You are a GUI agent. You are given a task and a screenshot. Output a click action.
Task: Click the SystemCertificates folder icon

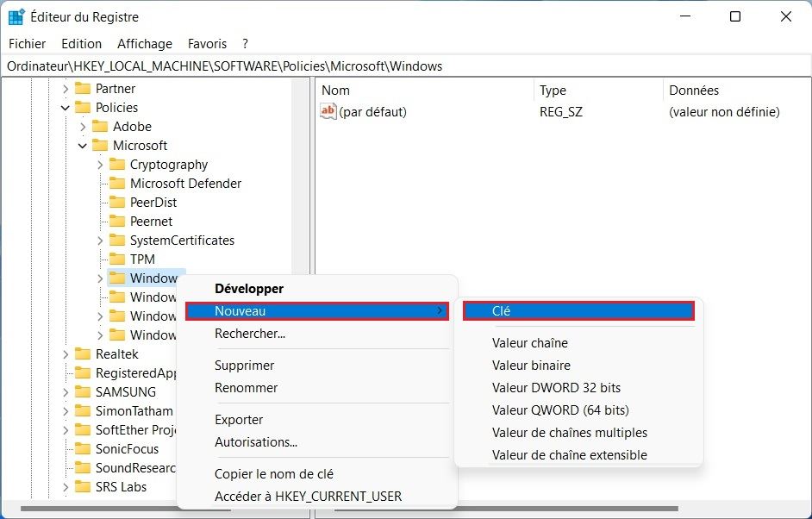tap(117, 240)
